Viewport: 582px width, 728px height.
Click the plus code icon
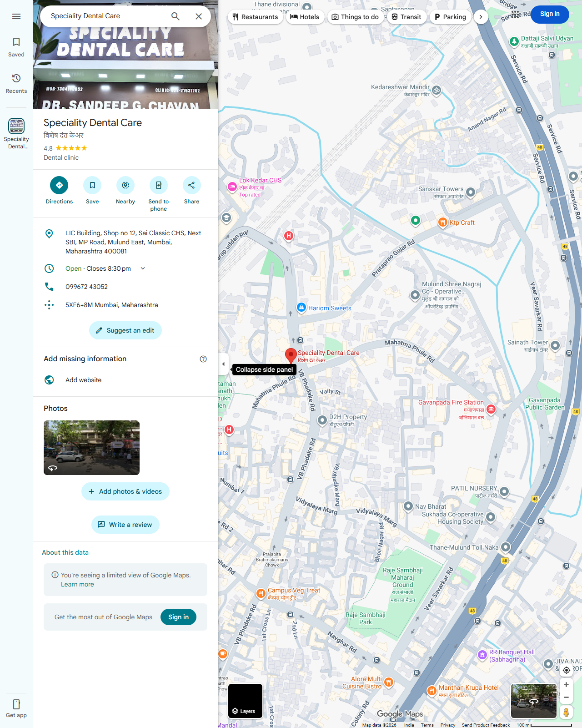click(x=49, y=305)
